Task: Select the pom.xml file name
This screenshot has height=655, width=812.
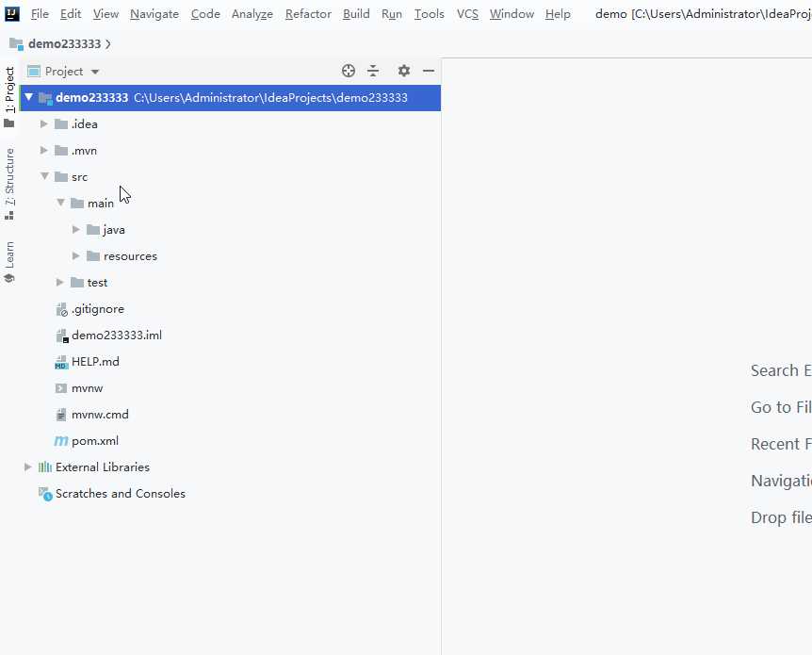Action: point(95,441)
